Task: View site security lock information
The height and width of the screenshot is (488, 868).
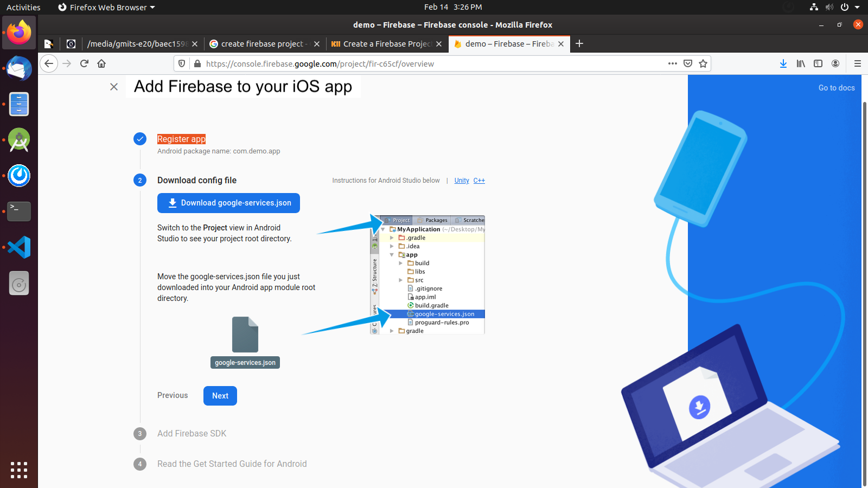Action: coord(197,63)
